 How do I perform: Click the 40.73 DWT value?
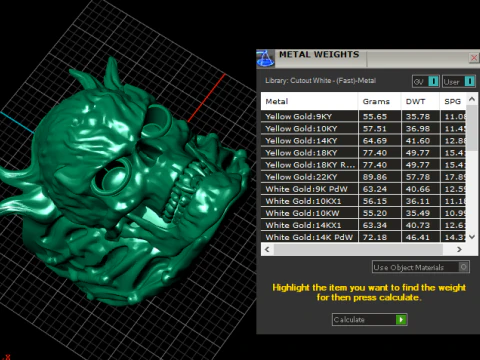(x=418, y=225)
